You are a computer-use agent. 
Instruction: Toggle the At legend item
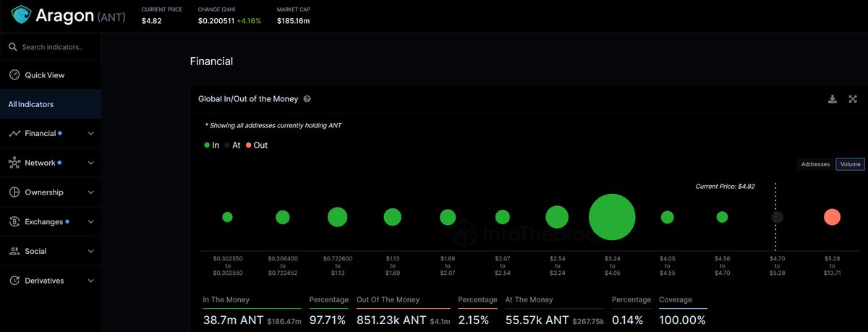pos(232,145)
